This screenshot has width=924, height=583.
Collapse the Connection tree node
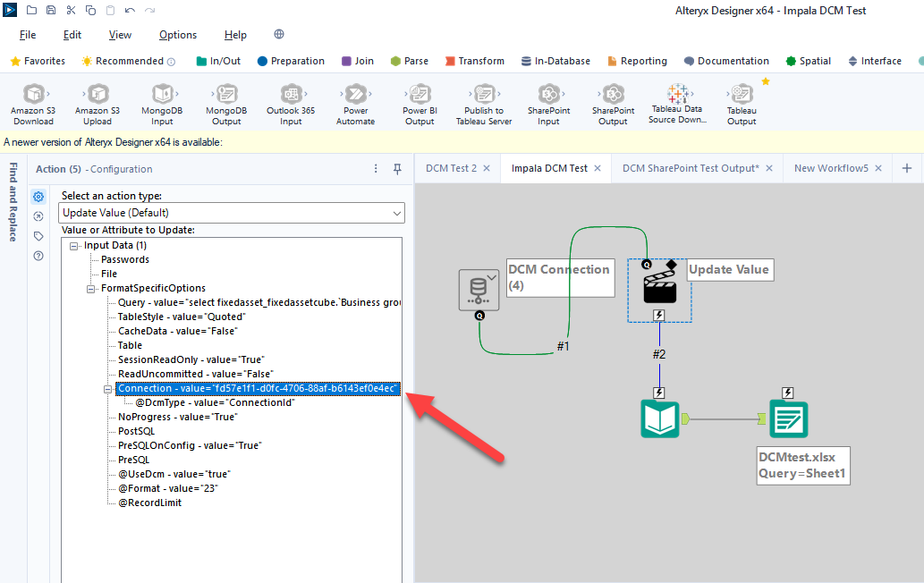[x=109, y=388]
